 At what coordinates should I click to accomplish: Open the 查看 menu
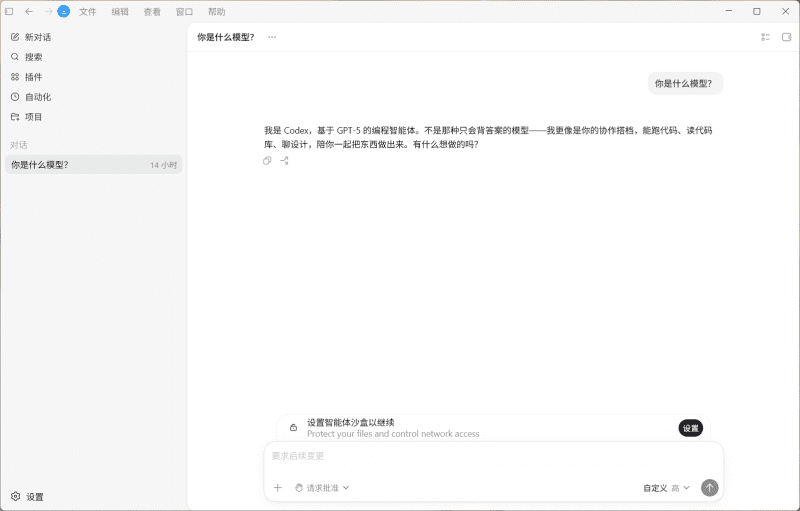(152, 12)
